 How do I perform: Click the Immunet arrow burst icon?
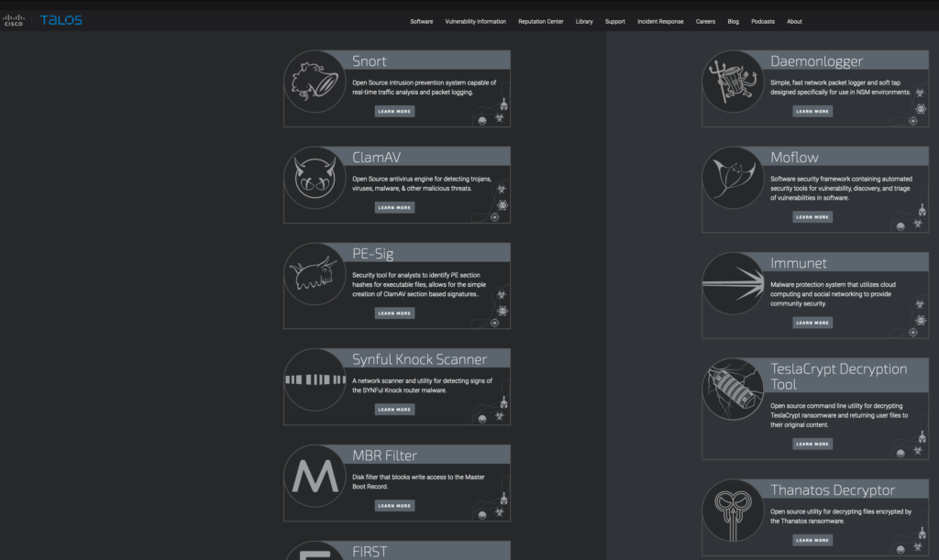pos(734,283)
